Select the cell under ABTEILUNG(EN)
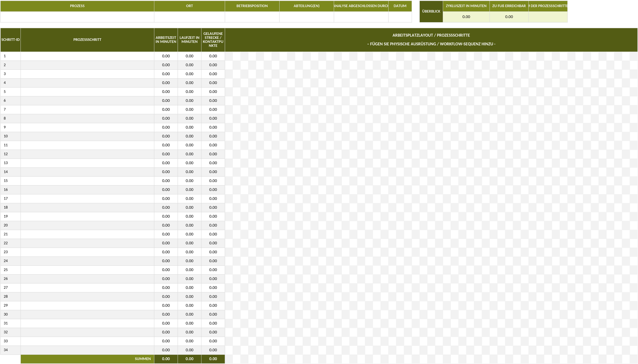This screenshot has height=364, width=638. [307, 17]
